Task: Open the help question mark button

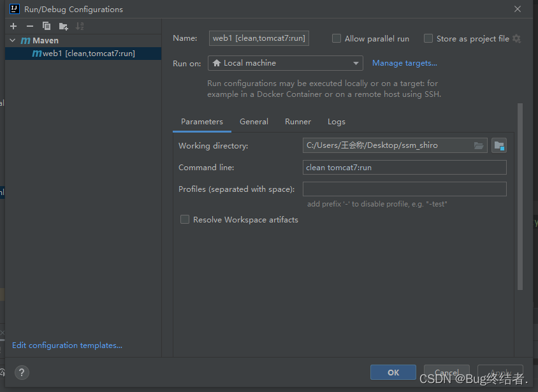Action: [21, 373]
